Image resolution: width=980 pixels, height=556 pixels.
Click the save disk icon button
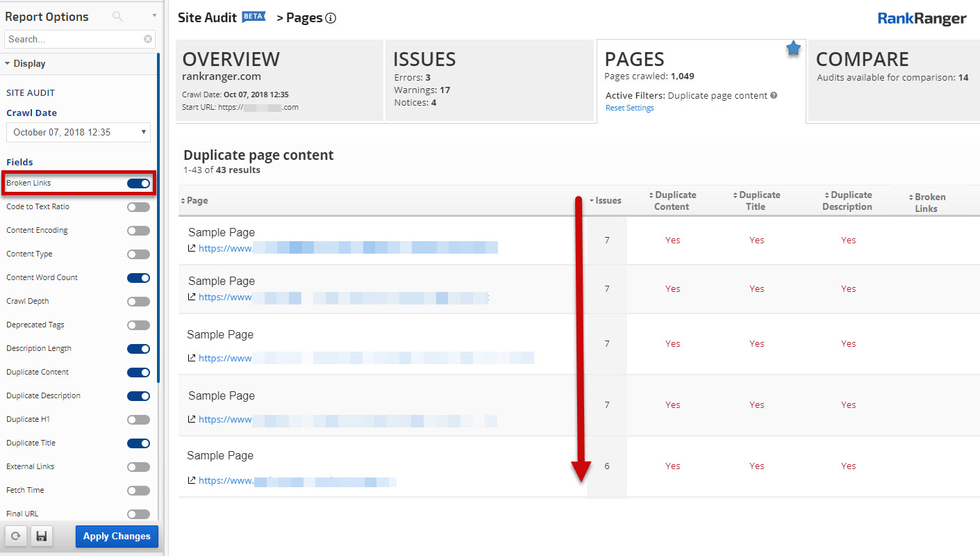tap(42, 537)
